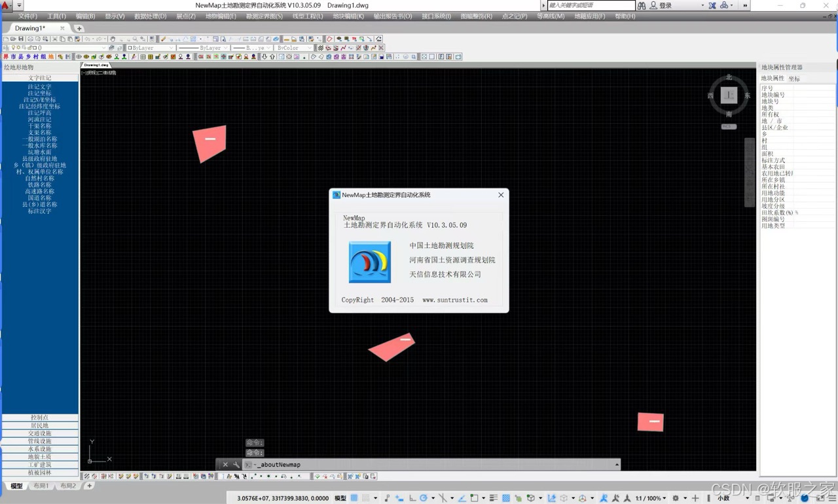The width and height of the screenshot is (838, 504).
Task: Click the X close icon on command line
Action: click(x=225, y=465)
